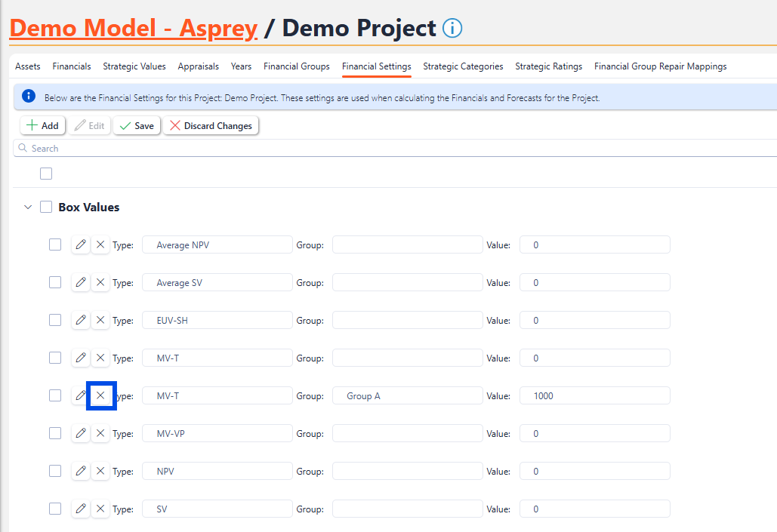777x532 pixels.
Task: Click the pencil edit icon on SV row
Action: click(x=80, y=509)
